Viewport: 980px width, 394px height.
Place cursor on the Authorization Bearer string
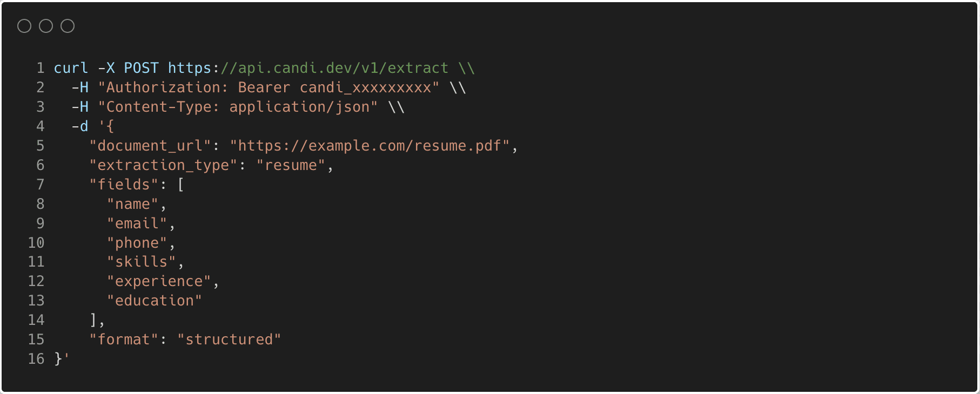pos(269,87)
